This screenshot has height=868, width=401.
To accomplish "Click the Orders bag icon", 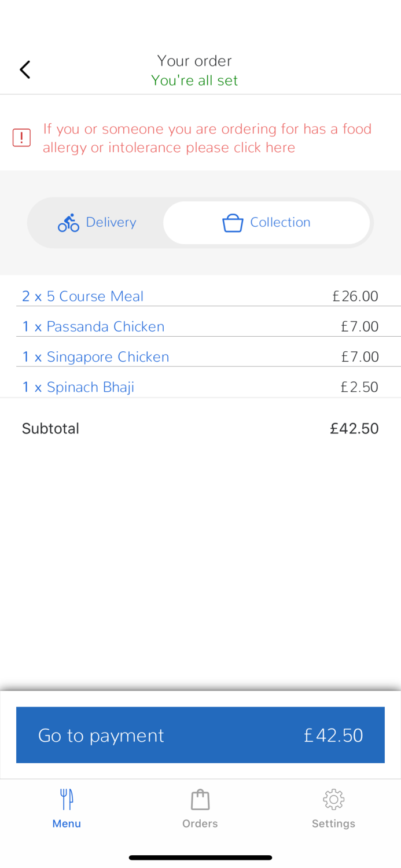I will coord(200,799).
